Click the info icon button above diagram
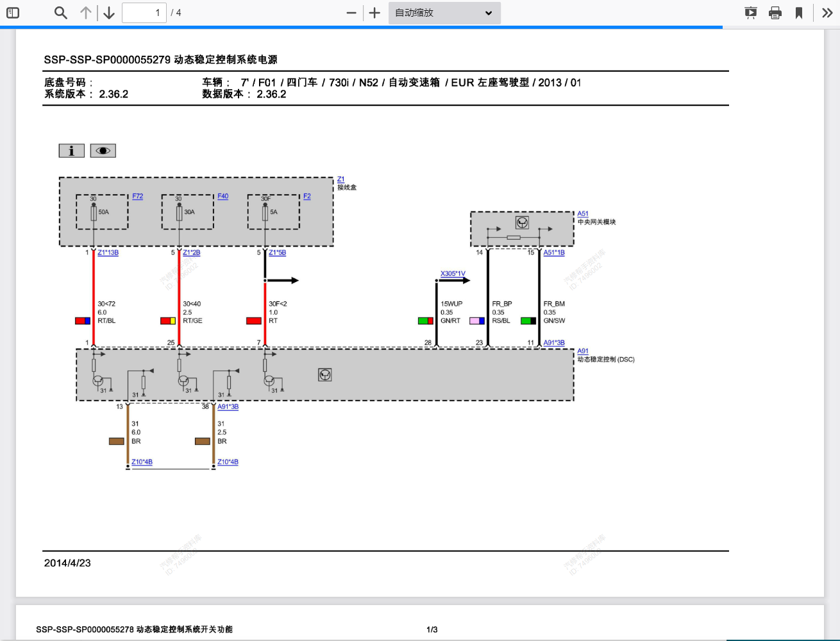The height and width of the screenshot is (641, 840). click(72, 151)
